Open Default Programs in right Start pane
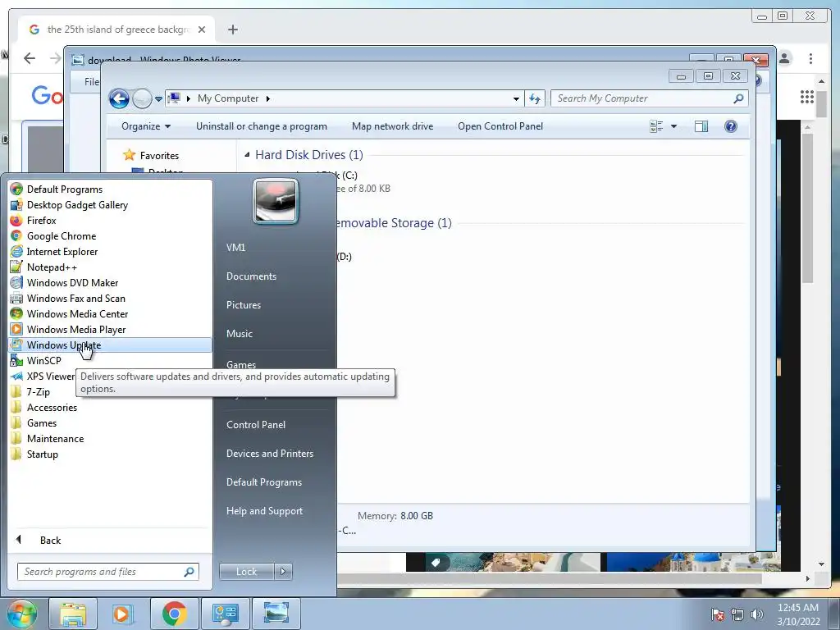 [x=263, y=482]
